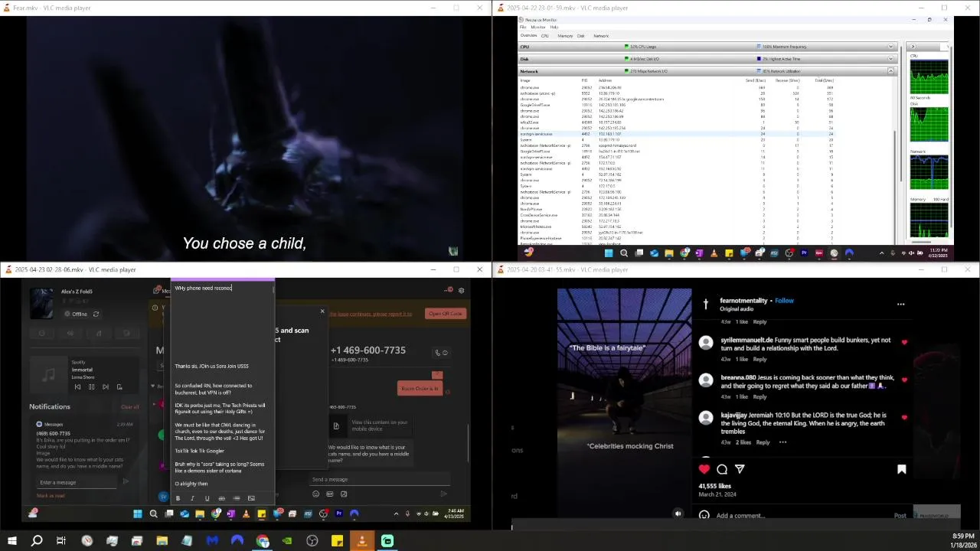Viewport: 980px width, 551px height.
Task: Attach an image under Send a message
Action: [344, 494]
